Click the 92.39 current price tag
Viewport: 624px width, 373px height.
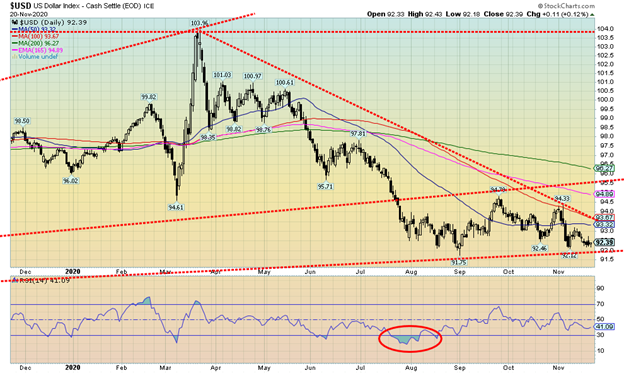click(x=604, y=242)
